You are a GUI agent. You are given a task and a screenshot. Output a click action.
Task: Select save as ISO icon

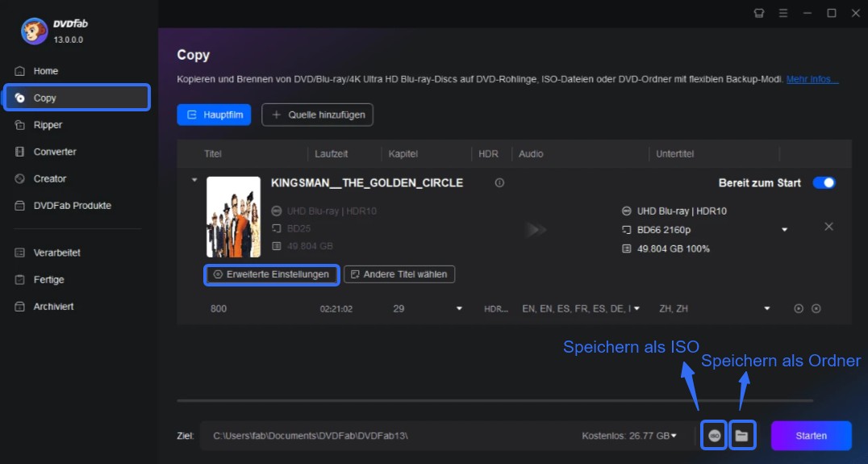(x=714, y=436)
